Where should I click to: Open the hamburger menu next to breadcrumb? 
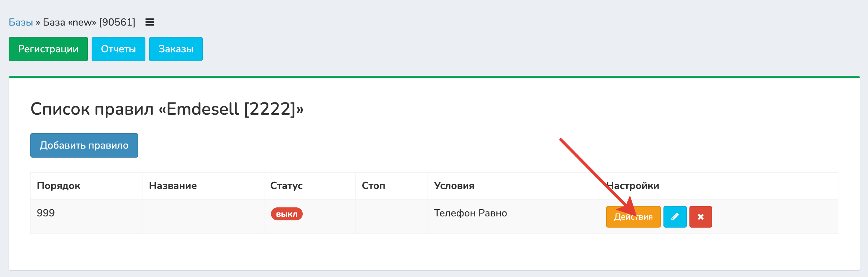click(x=150, y=22)
